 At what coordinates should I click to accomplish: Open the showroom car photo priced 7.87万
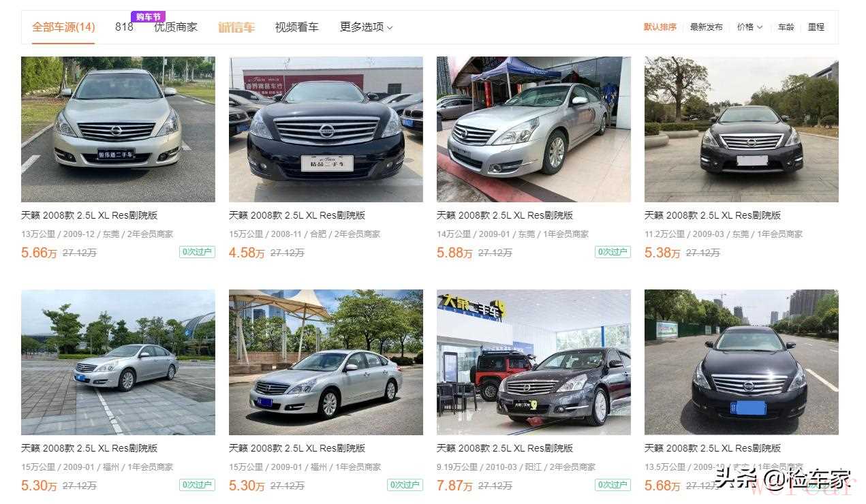(x=533, y=362)
